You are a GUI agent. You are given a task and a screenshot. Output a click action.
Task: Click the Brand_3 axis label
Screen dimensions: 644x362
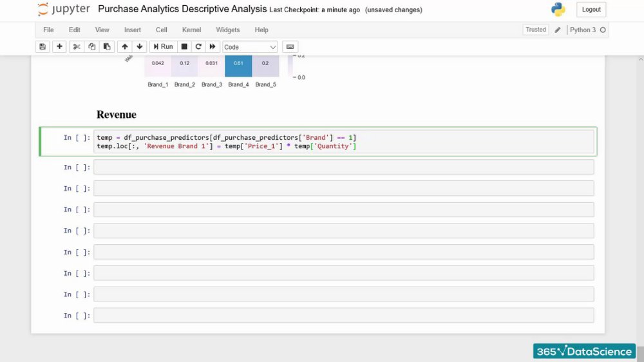pyautogui.click(x=212, y=84)
